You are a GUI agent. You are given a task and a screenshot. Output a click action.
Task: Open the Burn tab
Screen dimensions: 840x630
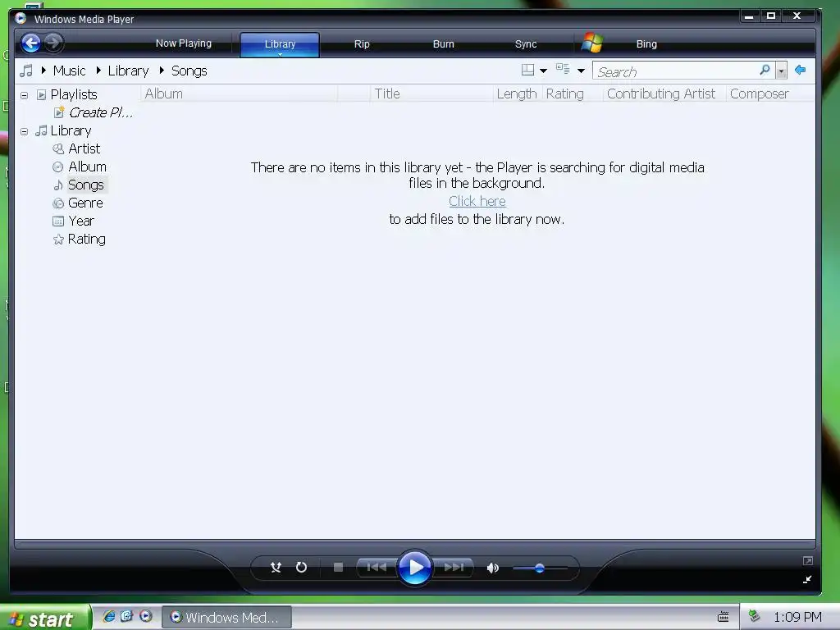[x=443, y=44]
